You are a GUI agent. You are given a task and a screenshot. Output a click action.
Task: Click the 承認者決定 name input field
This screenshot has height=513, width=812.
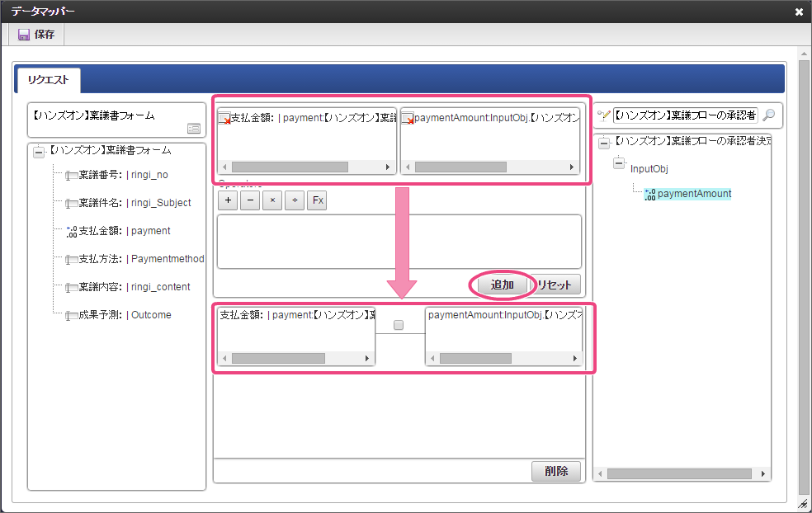coord(686,115)
